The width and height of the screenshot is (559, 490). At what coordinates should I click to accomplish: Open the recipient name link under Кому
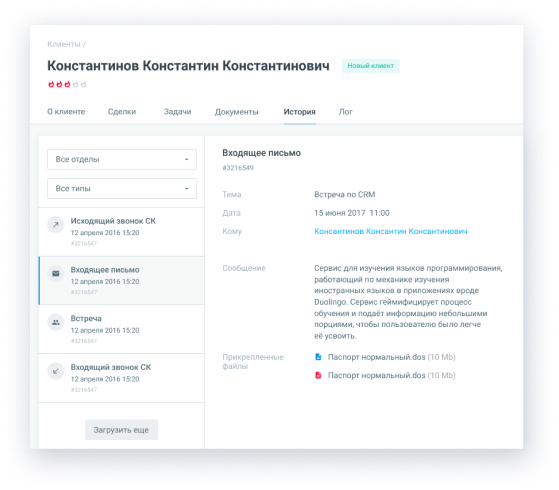[x=391, y=231]
